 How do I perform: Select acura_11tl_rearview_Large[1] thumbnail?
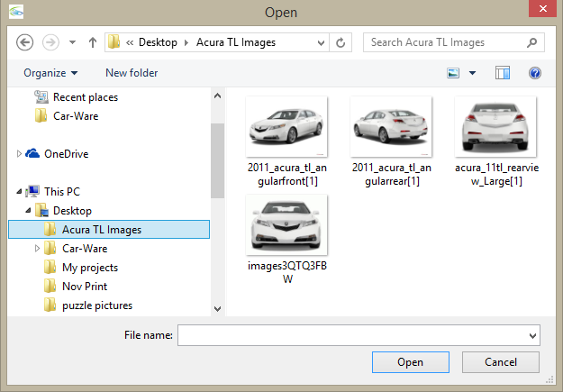[495, 126]
